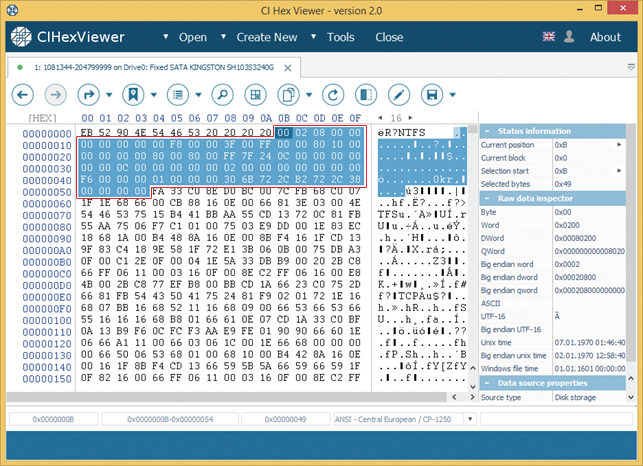This screenshot has height=466, width=643.
Task: Decrease bytes per row left arrow
Action: 381,118
